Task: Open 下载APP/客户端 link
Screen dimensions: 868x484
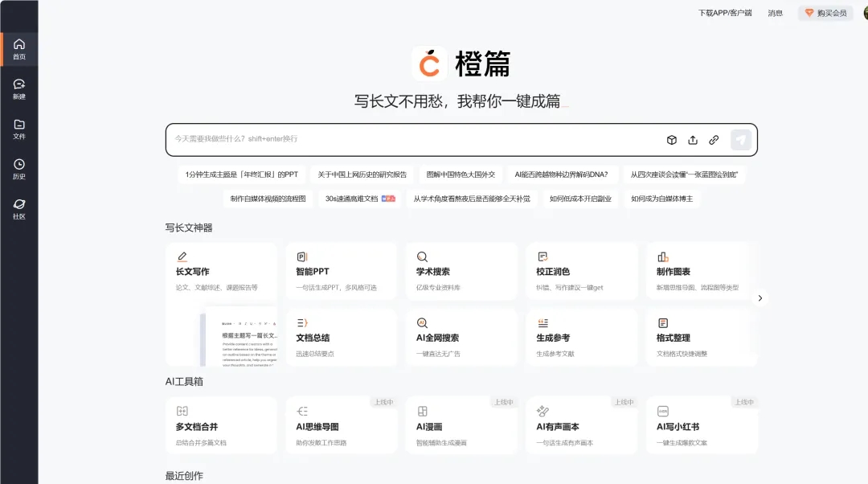Action: [x=724, y=13]
